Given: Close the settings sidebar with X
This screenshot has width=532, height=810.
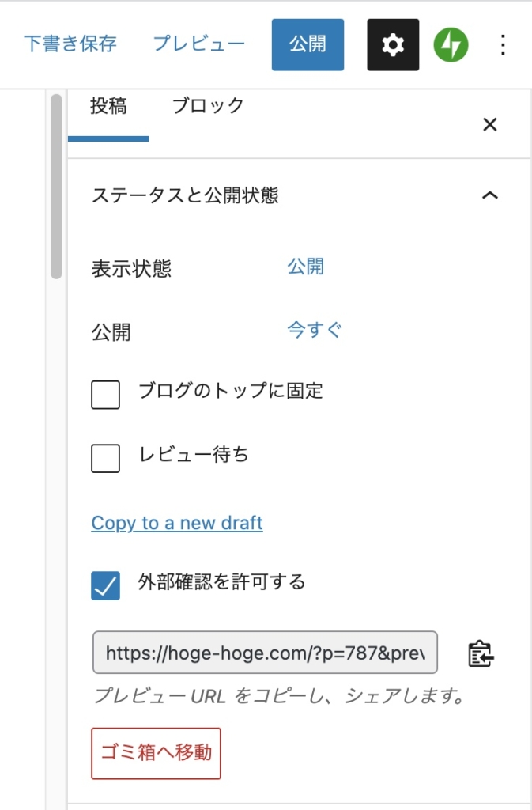Looking at the screenshot, I should pyautogui.click(x=490, y=124).
